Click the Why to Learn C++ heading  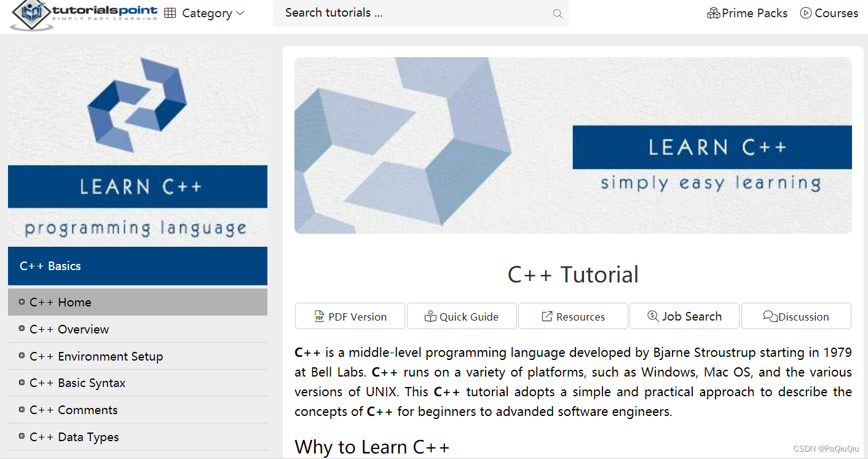click(372, 447)
